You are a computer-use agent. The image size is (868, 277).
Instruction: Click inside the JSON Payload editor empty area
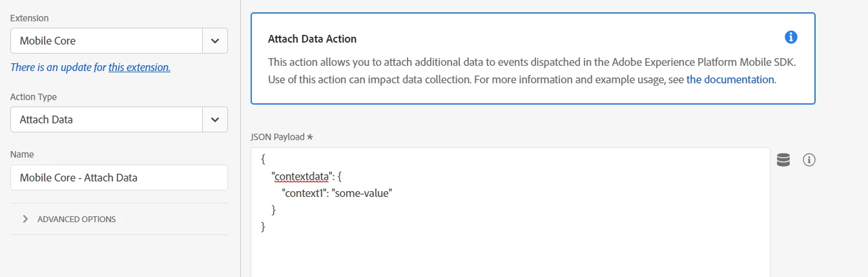(510, 255)
